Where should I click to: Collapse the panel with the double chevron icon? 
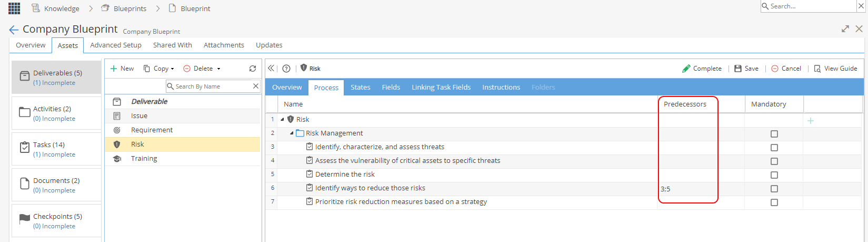271,69
